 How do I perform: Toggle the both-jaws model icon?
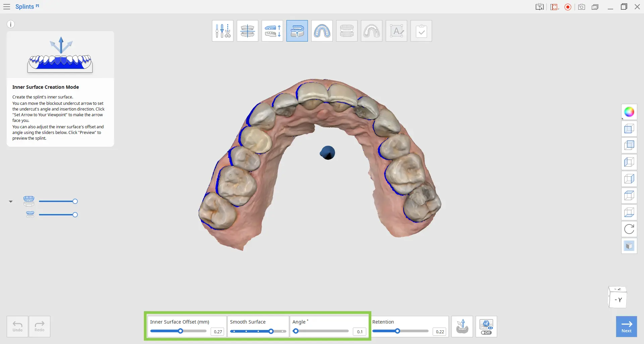click(x=29, y=201)
